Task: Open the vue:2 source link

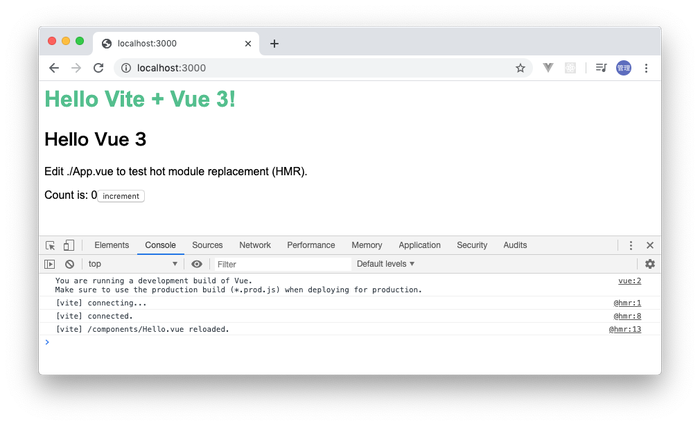Action: click(629, 281)
